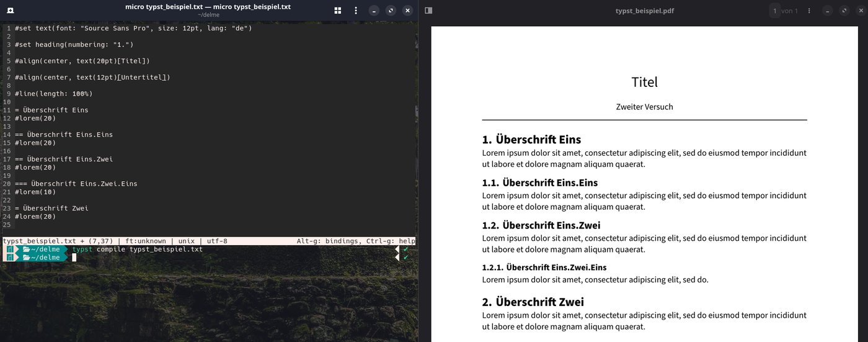Open a new tab in the terminal window
This screenshot has height=342, width=868.
click(11, 11)
